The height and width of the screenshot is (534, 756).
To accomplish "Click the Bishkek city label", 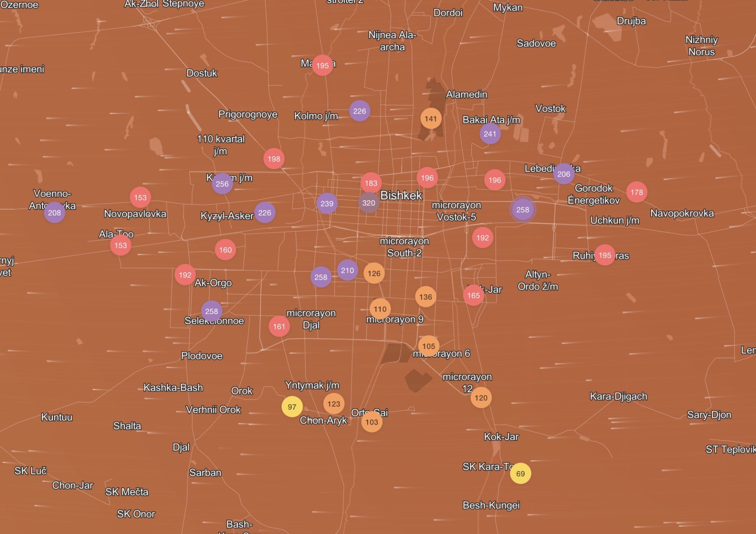I will (401, 195).
